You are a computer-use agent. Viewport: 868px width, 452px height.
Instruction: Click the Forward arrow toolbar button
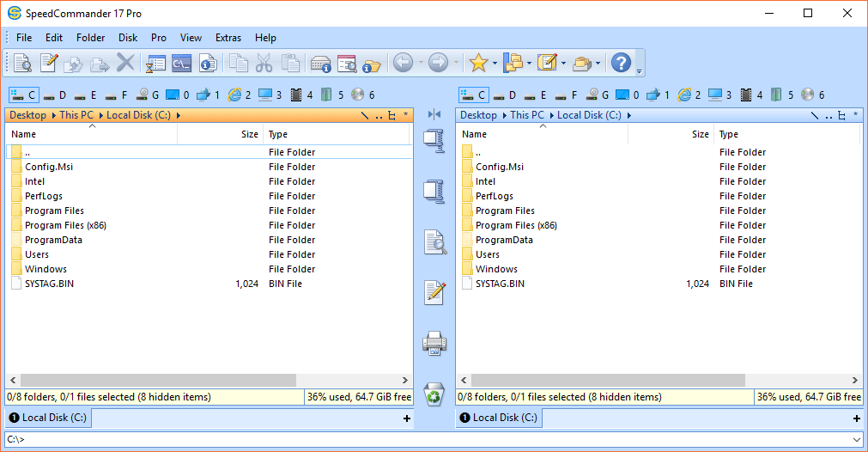[438, 63]
